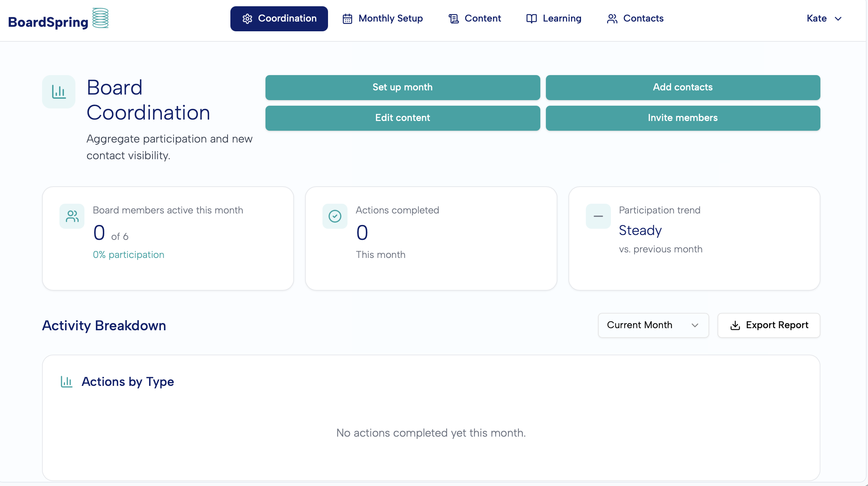The height and width of the screenshot is (486, 868).
Task: Click the BoardSpring spring logo icon
Action: pos(100,18)
